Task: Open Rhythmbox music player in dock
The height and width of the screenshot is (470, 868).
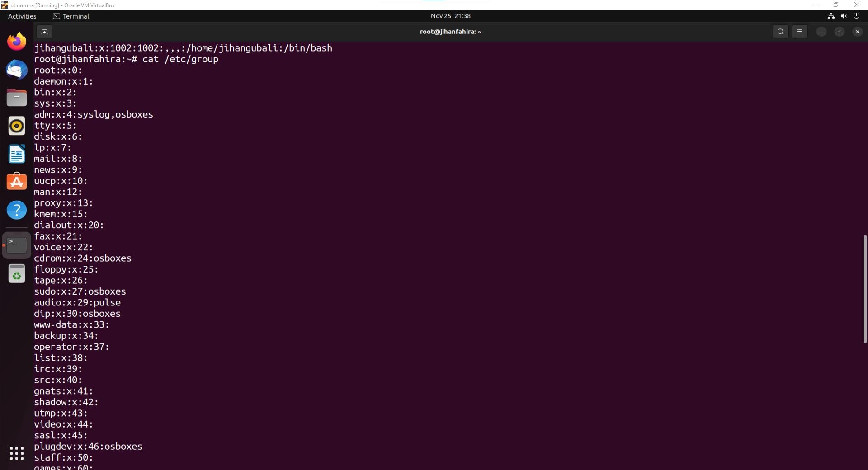Action: point(17,126)
